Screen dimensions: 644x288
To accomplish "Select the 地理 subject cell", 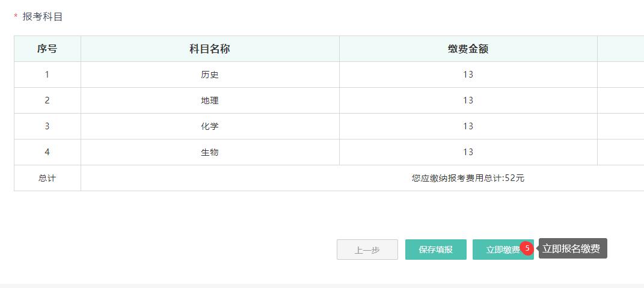I will pyautogui.click(x=210, y=100).
